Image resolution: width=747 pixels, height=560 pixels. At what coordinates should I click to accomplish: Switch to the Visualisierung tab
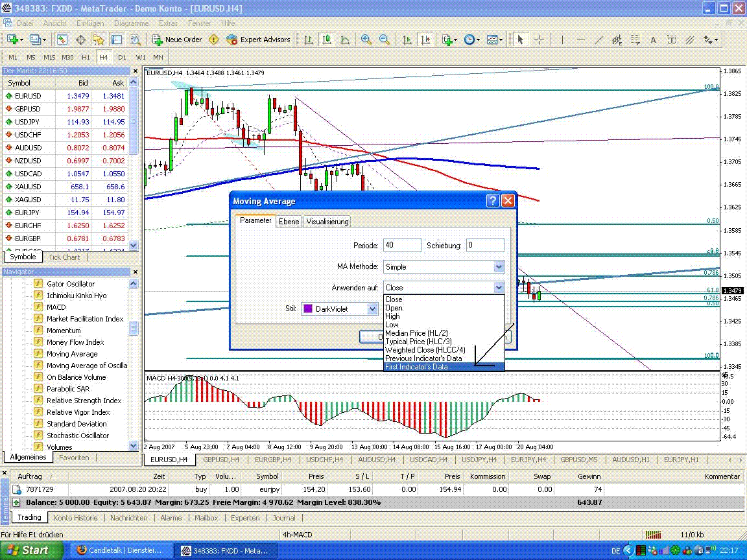point(327,222)
